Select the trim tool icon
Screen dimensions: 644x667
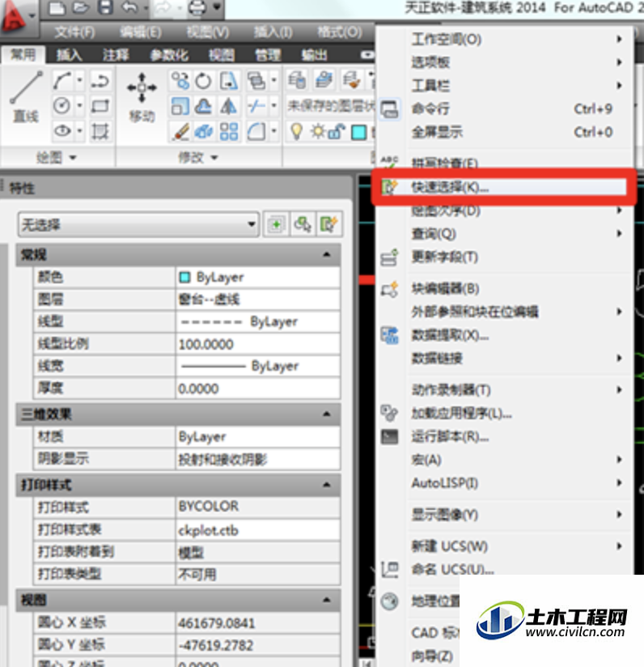pos(256,106)
